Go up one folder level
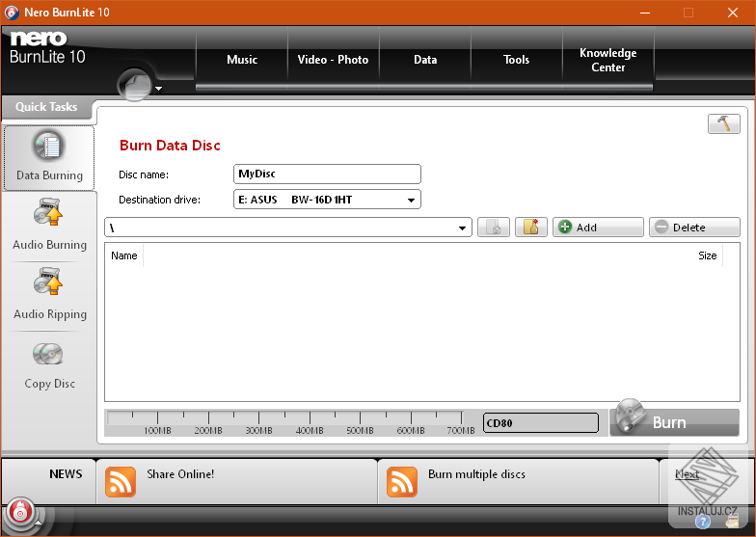The image size is (756, 537). click(494, 228)
